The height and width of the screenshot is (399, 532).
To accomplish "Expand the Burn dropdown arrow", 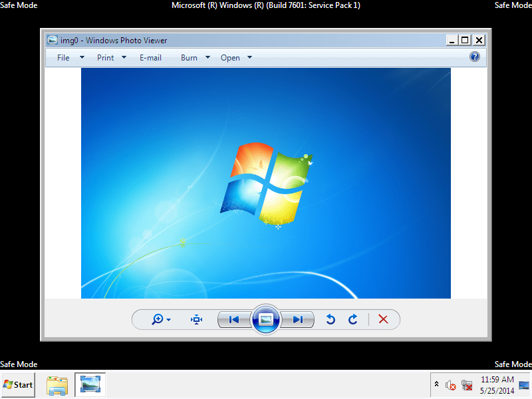I will 207,58.
